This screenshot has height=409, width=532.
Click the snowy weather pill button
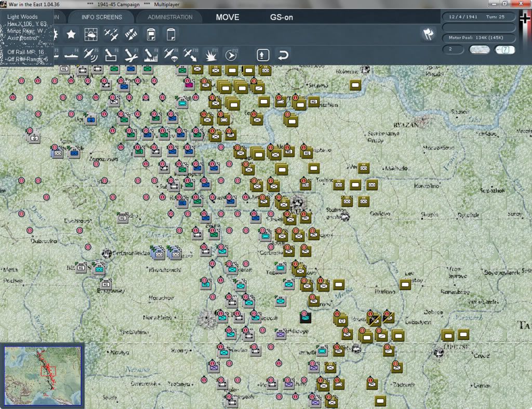(x=479, y=49)
